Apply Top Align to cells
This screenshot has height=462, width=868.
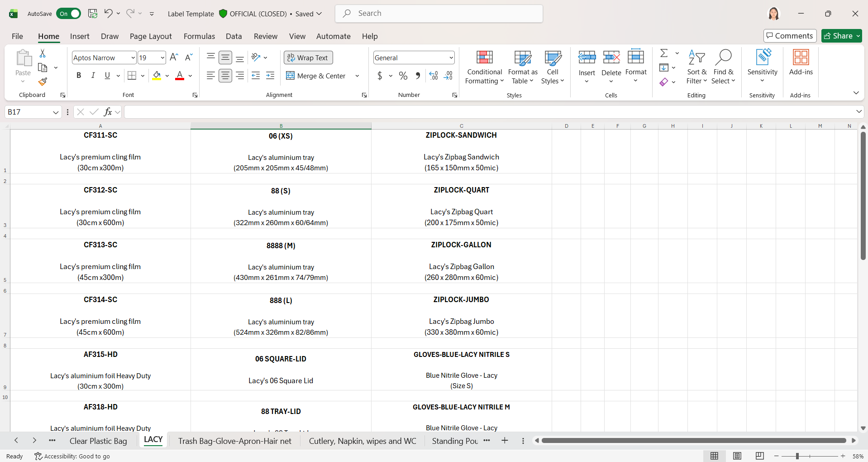[210, 58]
